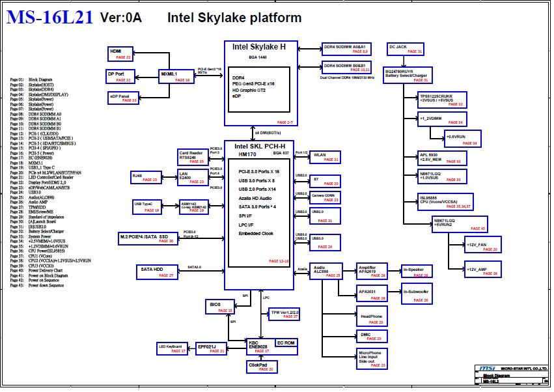Click the "MS-16L21" title text
This screenshot has width=554, height=392.
(50, 18)
